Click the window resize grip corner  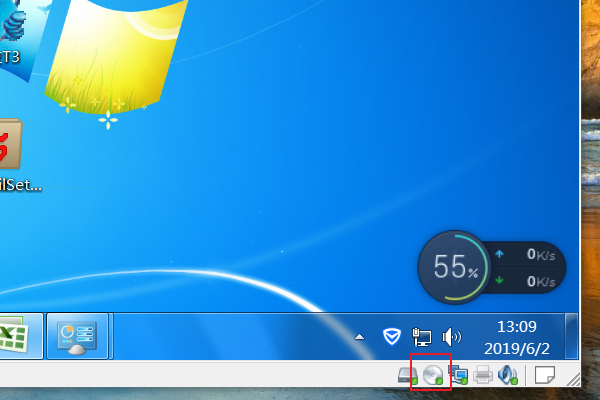pos(573,379)
